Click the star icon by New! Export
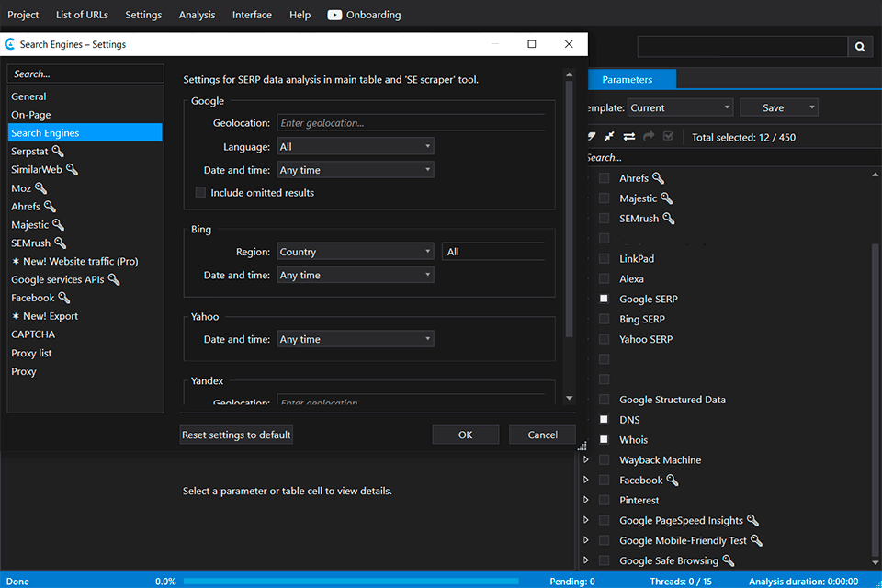Image resolution: width=882 pixels, height=588 pixels. [16, 316]
